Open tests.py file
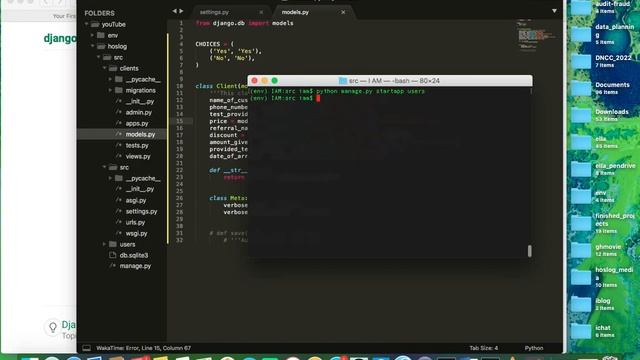Screen dimensions: 640x360 (137, 145)
